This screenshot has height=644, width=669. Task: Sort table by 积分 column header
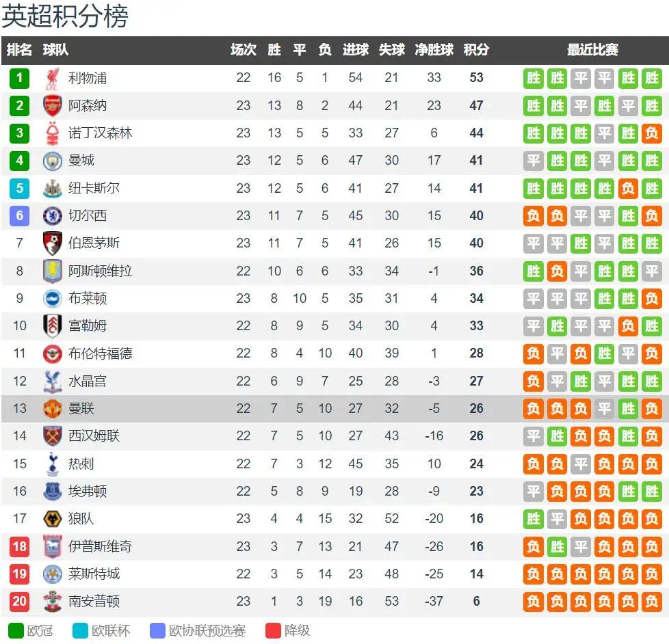tap(476, 50)
